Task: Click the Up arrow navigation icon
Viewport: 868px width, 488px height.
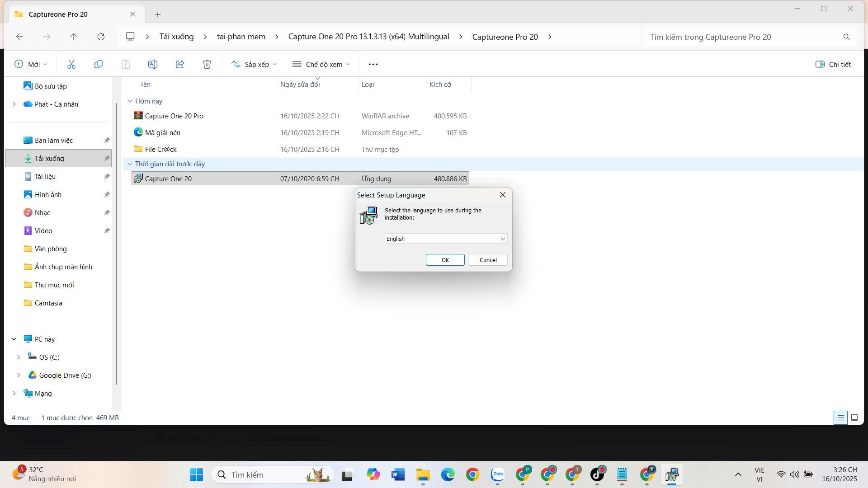Action: pos(74,37)
